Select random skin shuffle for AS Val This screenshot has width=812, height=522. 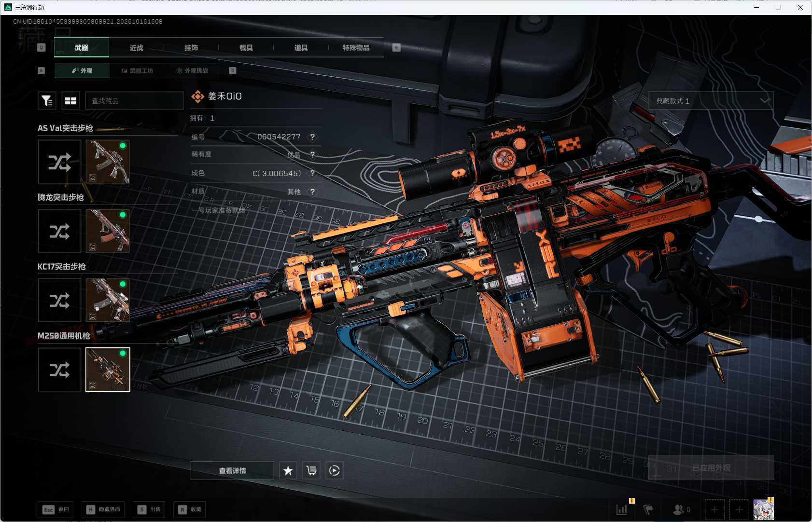pos(59,162)
